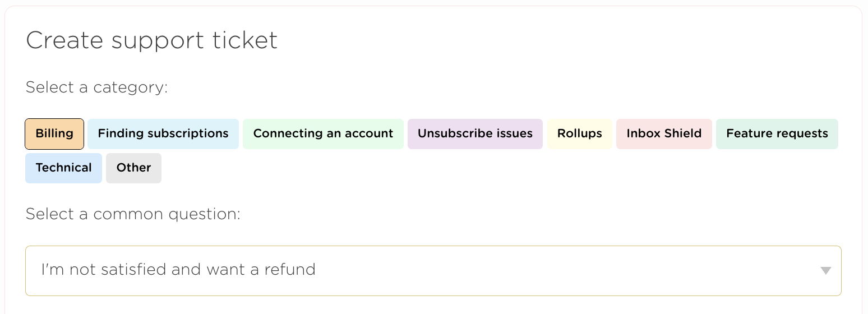Screen dimensions: 868x314
Task: Switch to the Technical category
Action: pyautogui.click(x=63, y=168)
